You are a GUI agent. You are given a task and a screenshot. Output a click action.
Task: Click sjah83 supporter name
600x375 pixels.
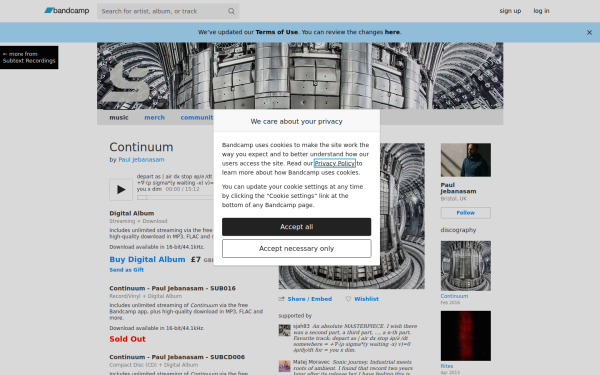coord(301,326)
